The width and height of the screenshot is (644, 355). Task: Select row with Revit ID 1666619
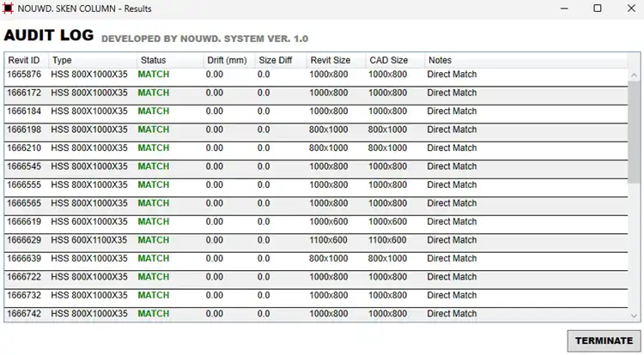316,224
